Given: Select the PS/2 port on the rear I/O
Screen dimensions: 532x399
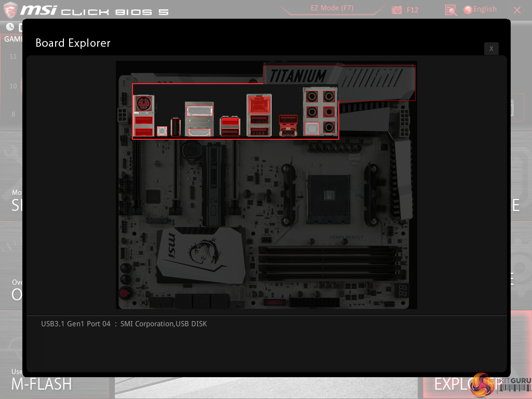Looking at the screenshot, I should pos(143,103).
